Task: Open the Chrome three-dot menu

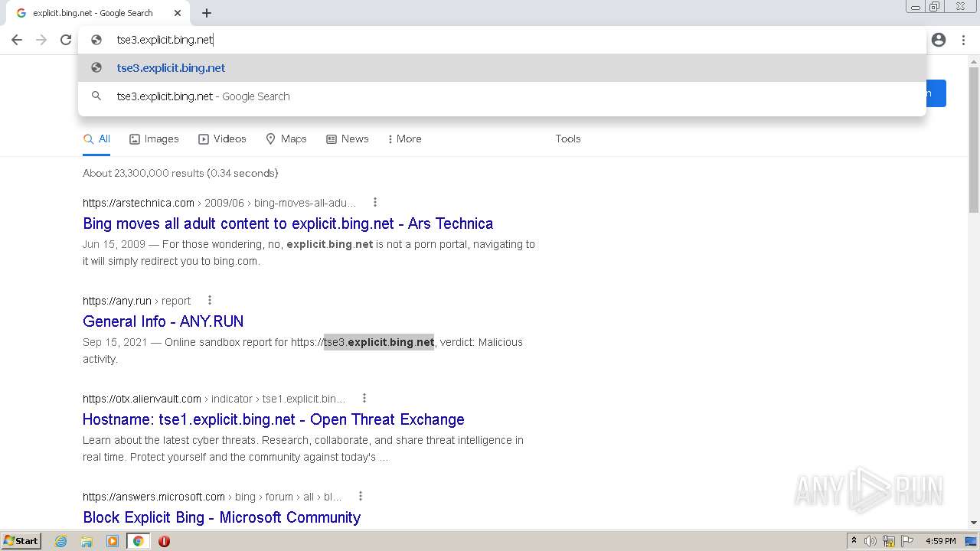Action: click(963, 40)
